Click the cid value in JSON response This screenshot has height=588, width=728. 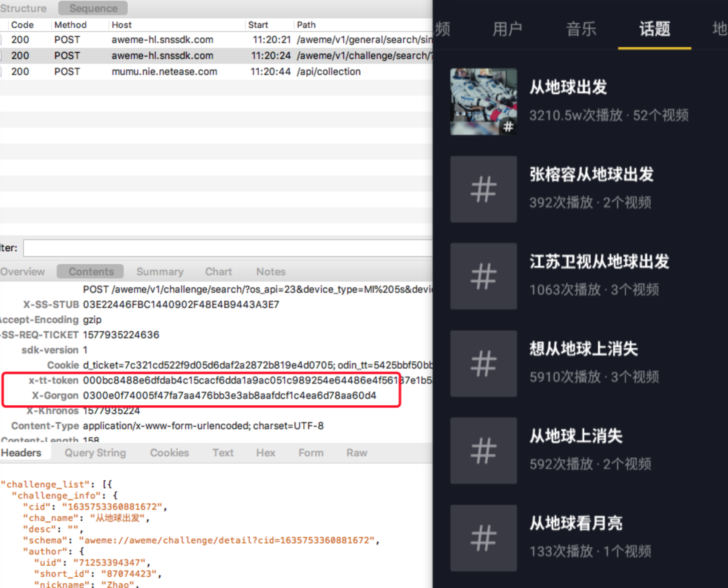[112, 507]
